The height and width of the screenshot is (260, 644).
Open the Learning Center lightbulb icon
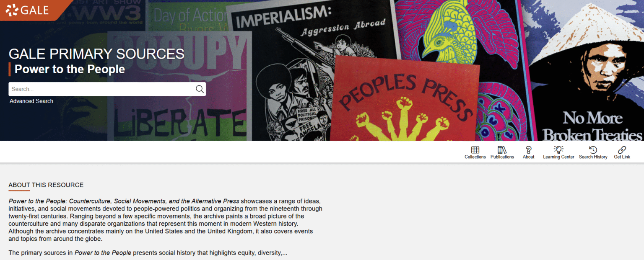click(x=558, y=150)
